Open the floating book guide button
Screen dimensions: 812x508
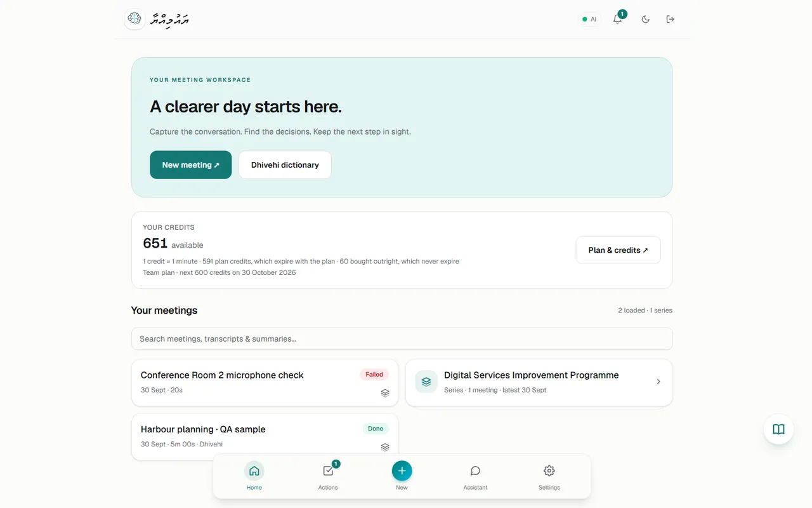tap(778, 429)
